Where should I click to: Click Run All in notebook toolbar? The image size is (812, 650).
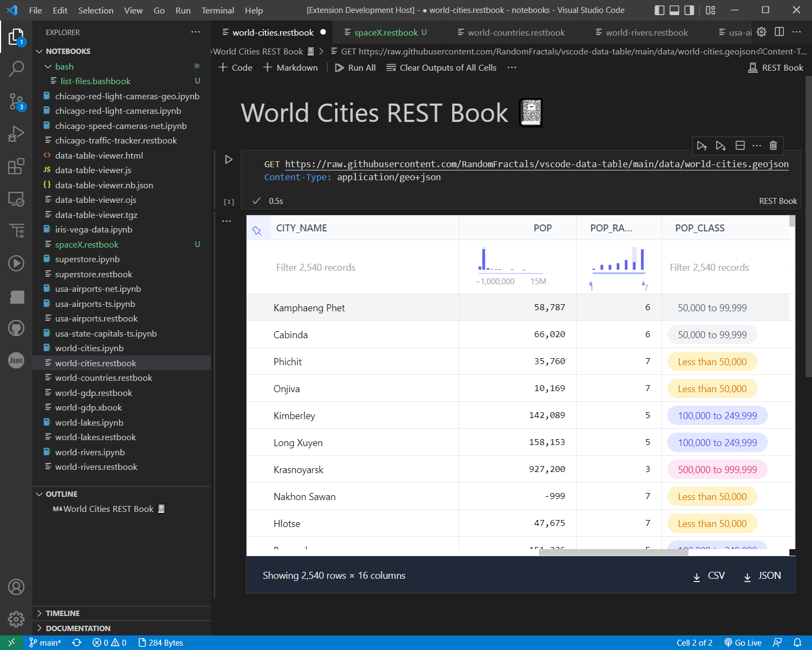point(356,67)
